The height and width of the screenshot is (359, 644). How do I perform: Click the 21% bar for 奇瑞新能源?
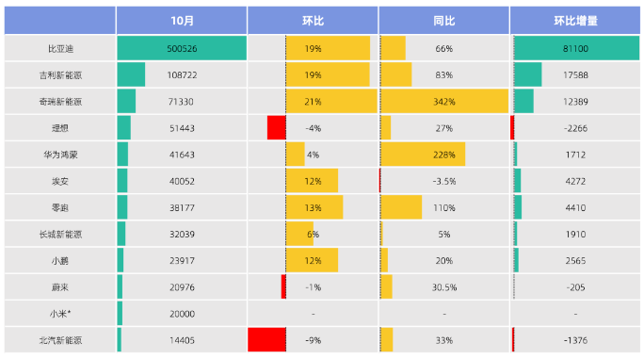tap(331, 101)
